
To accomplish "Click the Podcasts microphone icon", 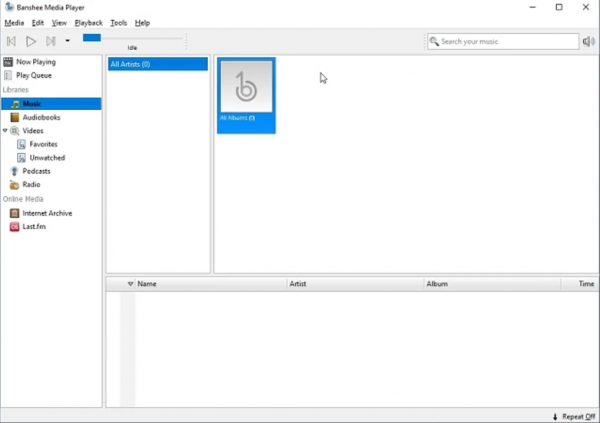I will click(15, 171).
